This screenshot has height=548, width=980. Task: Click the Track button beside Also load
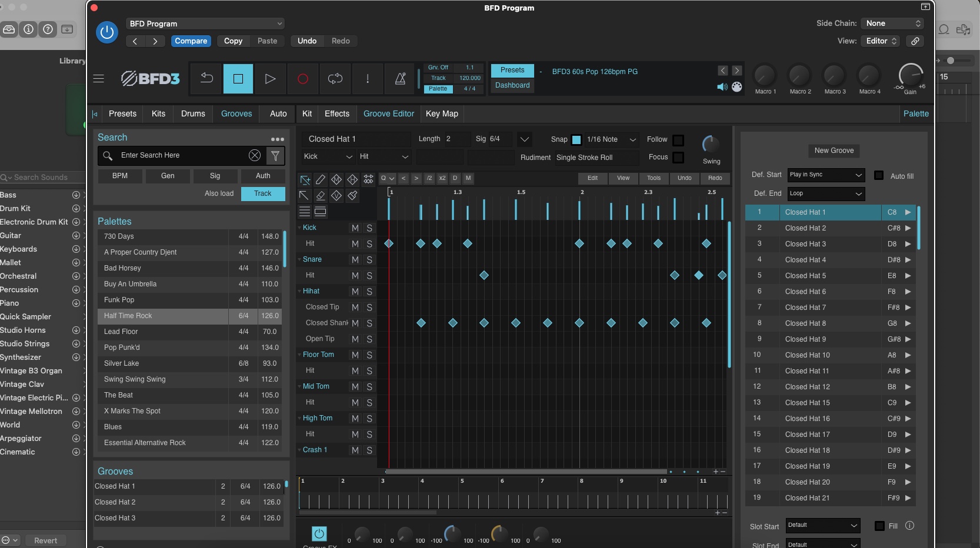[x=263, y=193]
